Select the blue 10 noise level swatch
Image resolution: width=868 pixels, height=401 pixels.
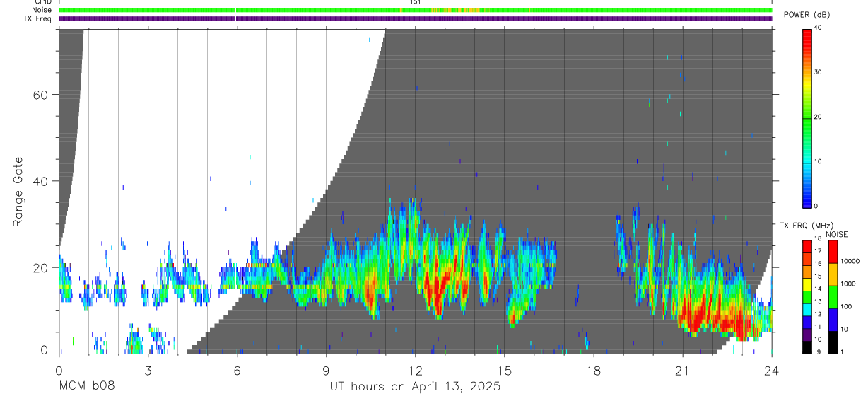pos(833,320)
